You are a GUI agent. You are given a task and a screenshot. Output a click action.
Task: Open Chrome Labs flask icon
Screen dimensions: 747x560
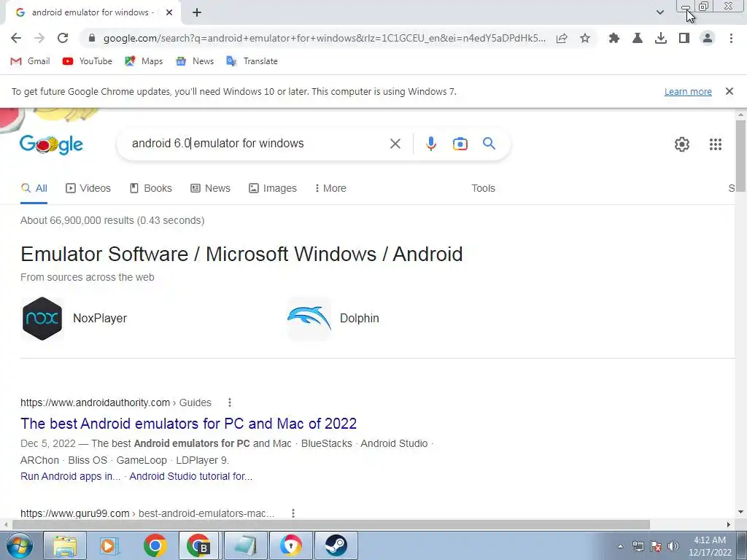[638, 38]
